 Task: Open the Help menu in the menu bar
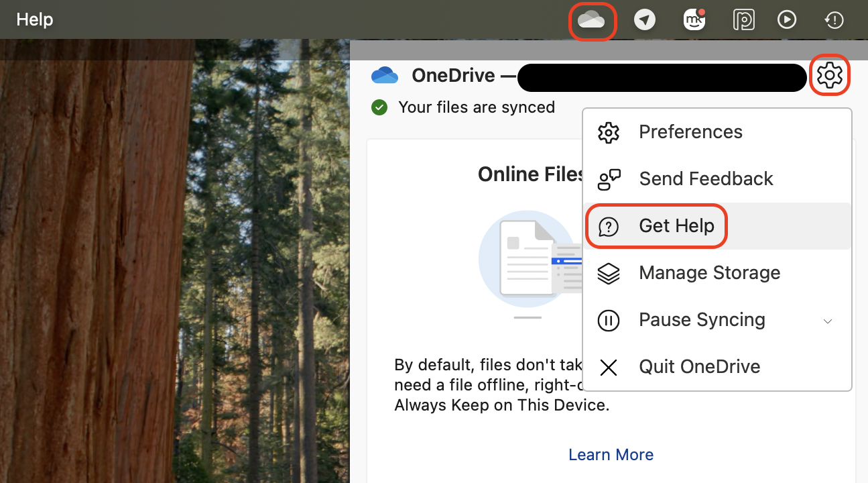click(34, 19)
